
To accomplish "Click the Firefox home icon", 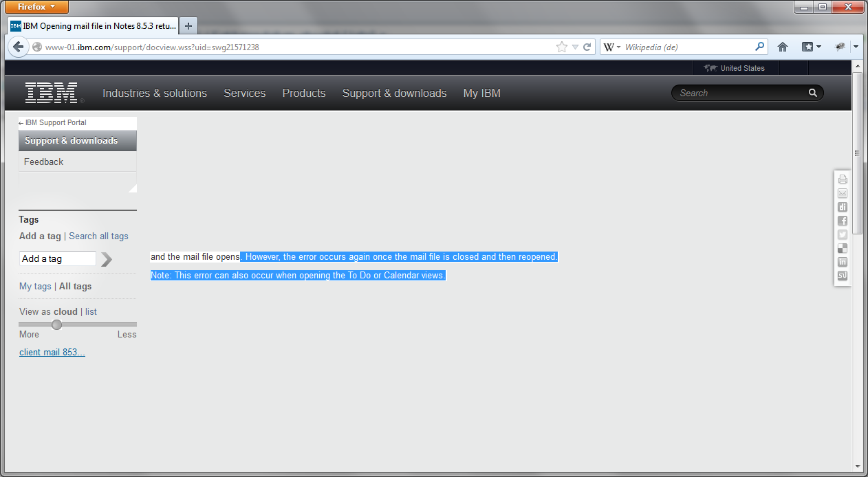I will 782,47.
